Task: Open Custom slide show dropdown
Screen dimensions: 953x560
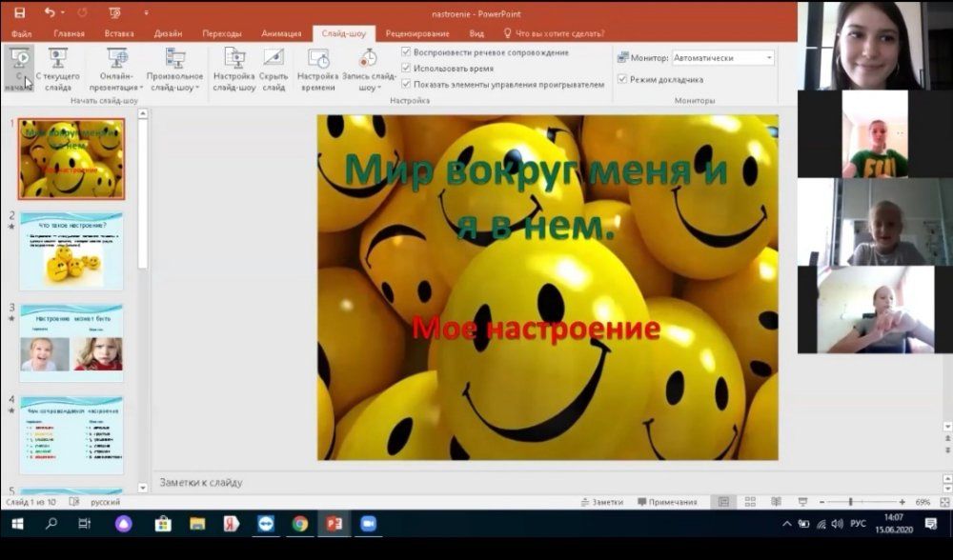Action: pos(175,70)
